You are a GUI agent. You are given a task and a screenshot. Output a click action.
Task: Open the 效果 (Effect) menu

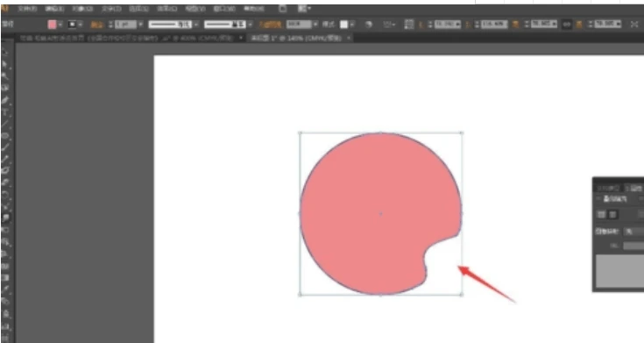click(166, 9)
